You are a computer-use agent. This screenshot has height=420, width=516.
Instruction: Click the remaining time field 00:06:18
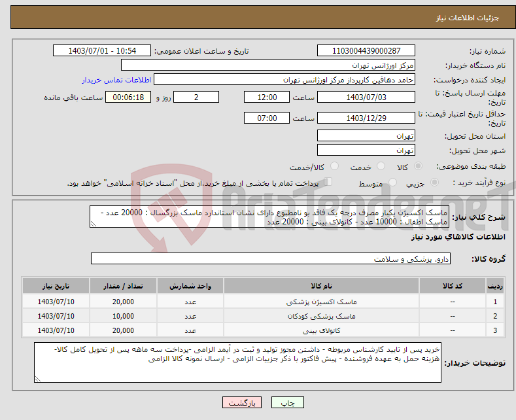128,97
